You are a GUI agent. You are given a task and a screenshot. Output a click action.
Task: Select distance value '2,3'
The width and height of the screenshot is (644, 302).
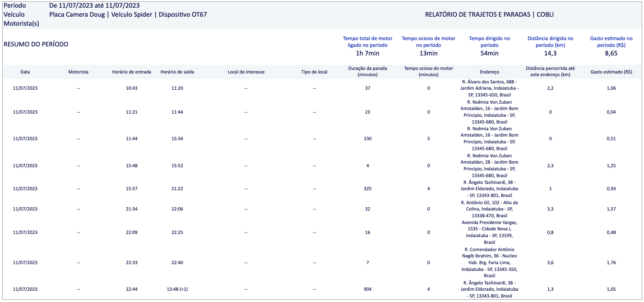(550, 165)
